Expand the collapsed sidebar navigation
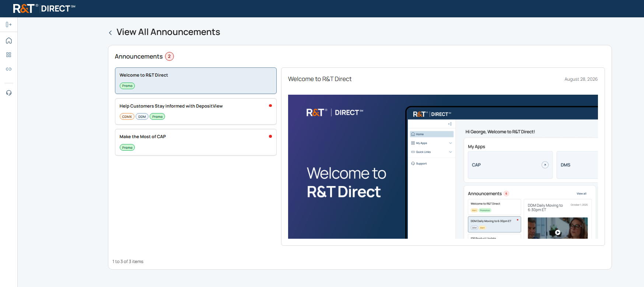This screenshot has width=644, height=287. (9, 25)
